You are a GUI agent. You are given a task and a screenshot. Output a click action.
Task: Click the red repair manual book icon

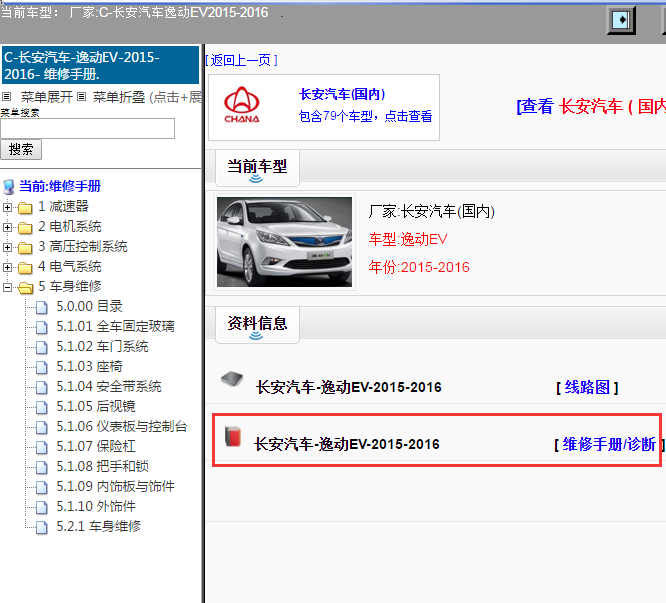233,436
